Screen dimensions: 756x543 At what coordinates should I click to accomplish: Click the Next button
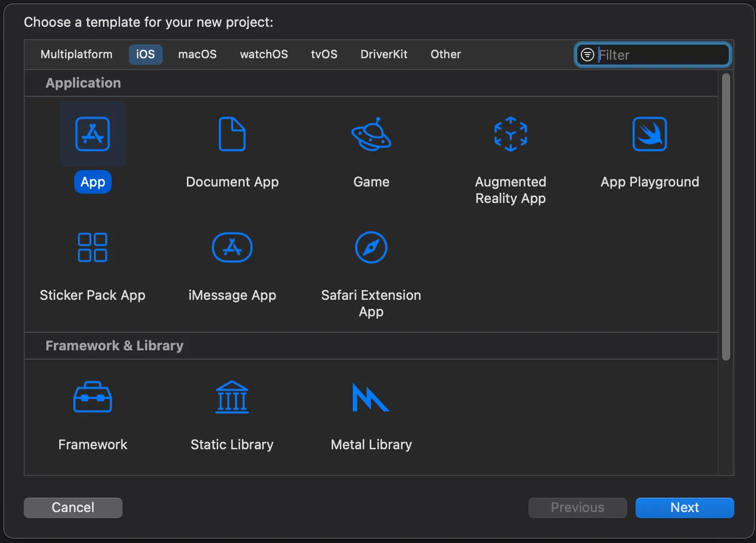pyautogui.click(x=685, y=507)
